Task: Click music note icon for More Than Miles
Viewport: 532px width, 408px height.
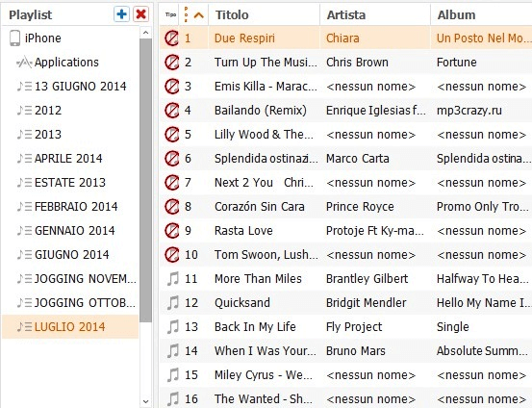Action: (173, 279)
